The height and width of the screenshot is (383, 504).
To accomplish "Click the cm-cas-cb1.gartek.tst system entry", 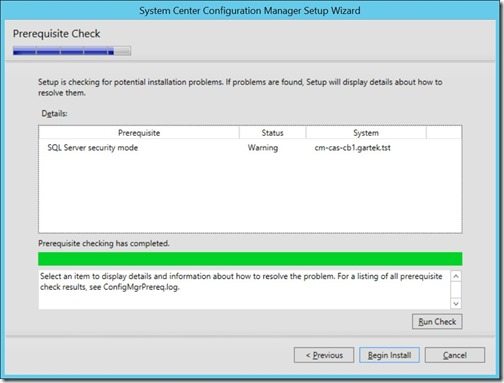I will click(352, 148).
